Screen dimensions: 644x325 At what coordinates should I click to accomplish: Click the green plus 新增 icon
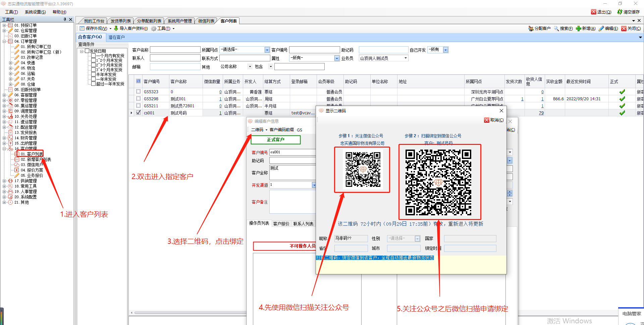[x=578, y=29]
